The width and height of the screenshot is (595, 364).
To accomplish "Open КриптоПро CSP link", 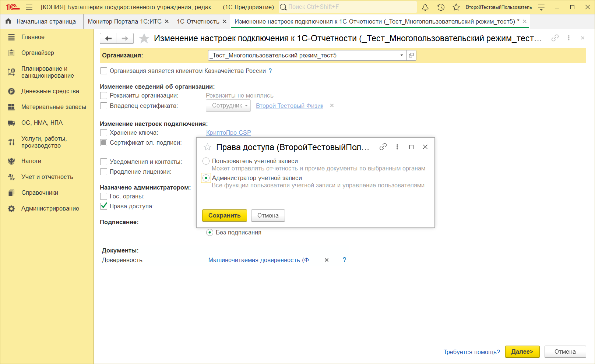I will pos(229,132).
